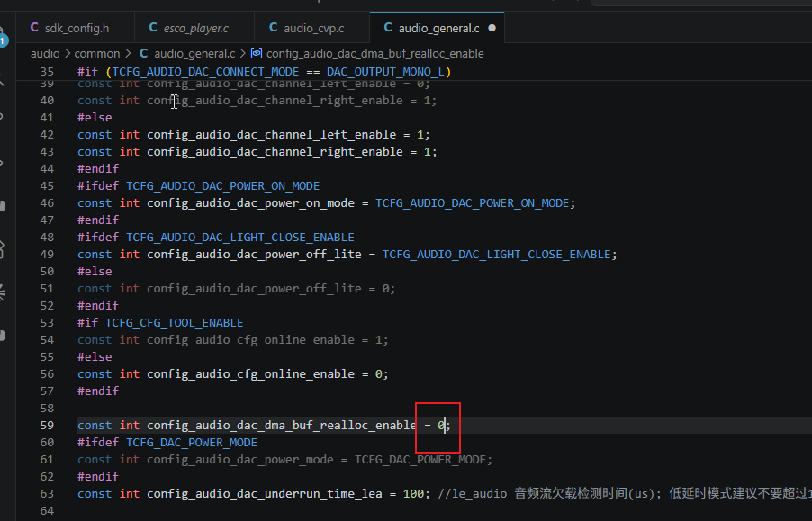Click the C icon on the audio_general.c tab
The width and height of the screenshot is (812, 521).
388,27
